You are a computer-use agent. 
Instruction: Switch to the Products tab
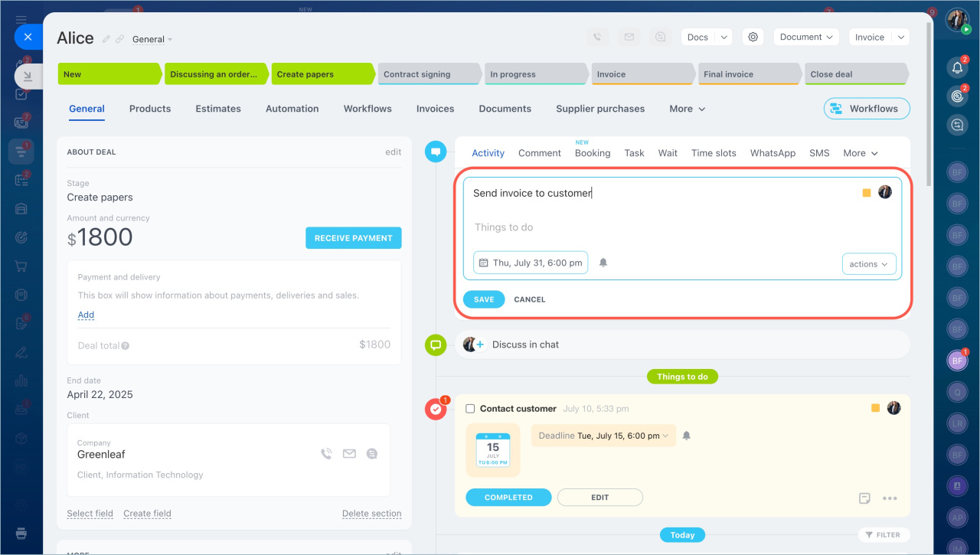coord(150,109)
